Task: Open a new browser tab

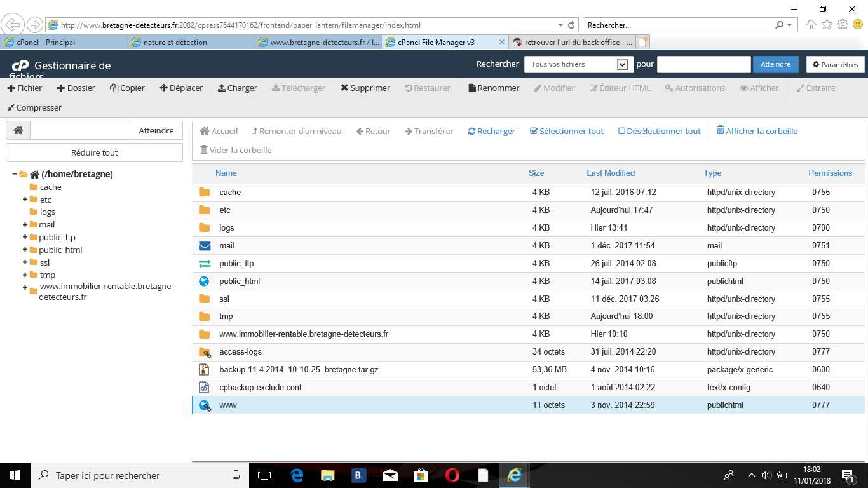Action: pos(643,42)
